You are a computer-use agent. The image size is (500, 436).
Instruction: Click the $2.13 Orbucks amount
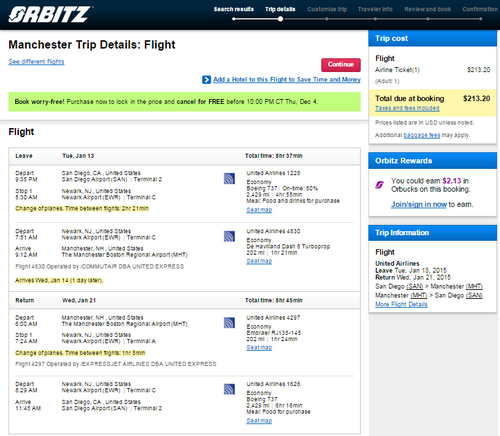click(x=452, y=181)
